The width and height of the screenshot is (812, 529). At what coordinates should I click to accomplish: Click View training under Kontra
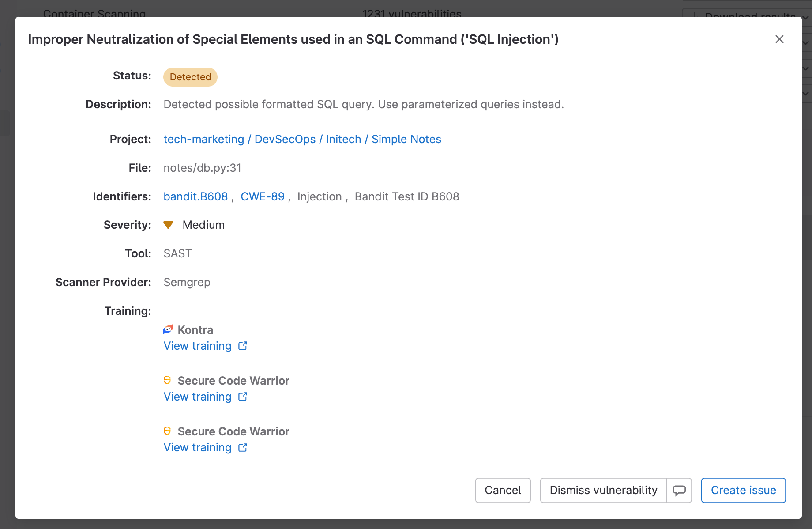click(197, 346)
